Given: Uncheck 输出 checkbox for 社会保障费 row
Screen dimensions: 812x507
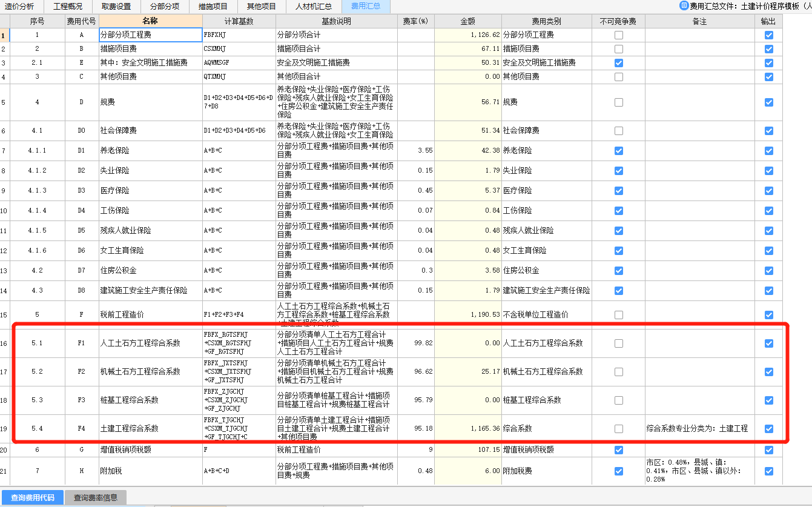Looking at the screenshot, I should tap(768, 131).
